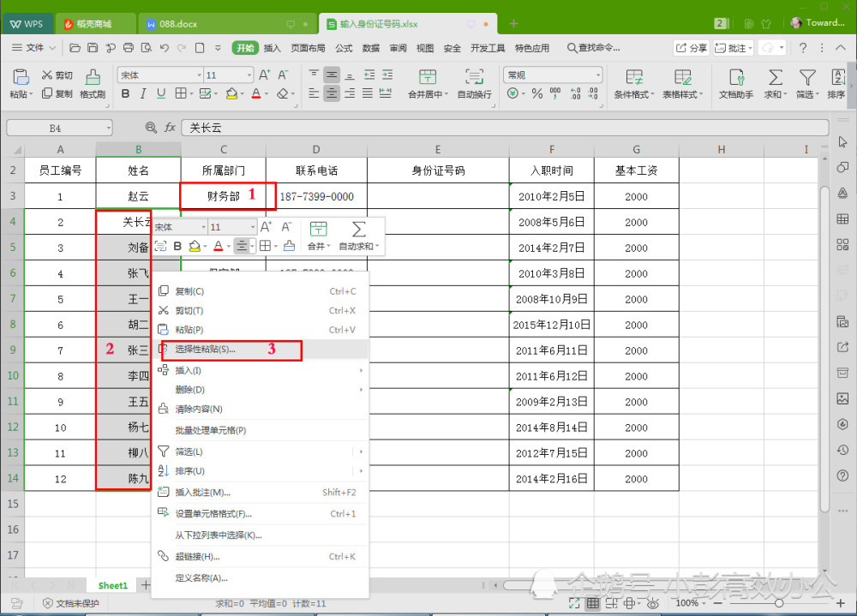Image resolution: width=857 pixels, height=616 pixels.
Task: Open ribbon font name dropdown
Action: (x=200, y=75)
